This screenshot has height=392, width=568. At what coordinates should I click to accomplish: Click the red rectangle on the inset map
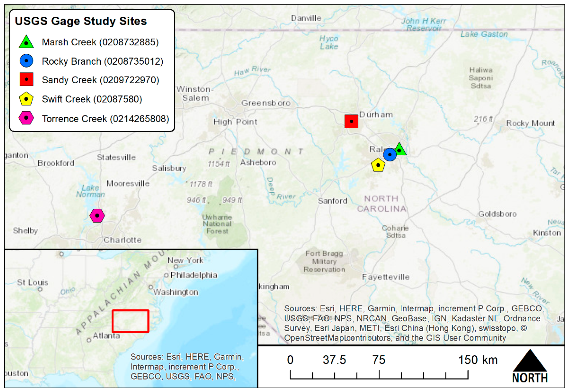[130, 321]
